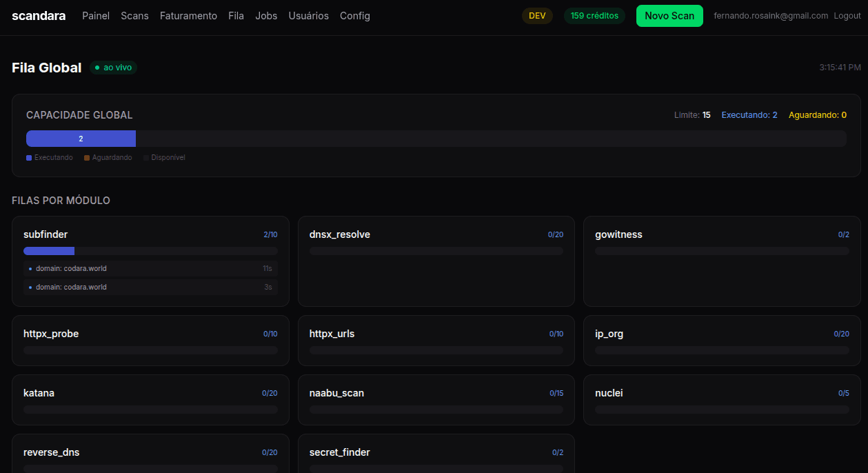
Task: Click the subfinder module progress bar
Action: point(150,251)
